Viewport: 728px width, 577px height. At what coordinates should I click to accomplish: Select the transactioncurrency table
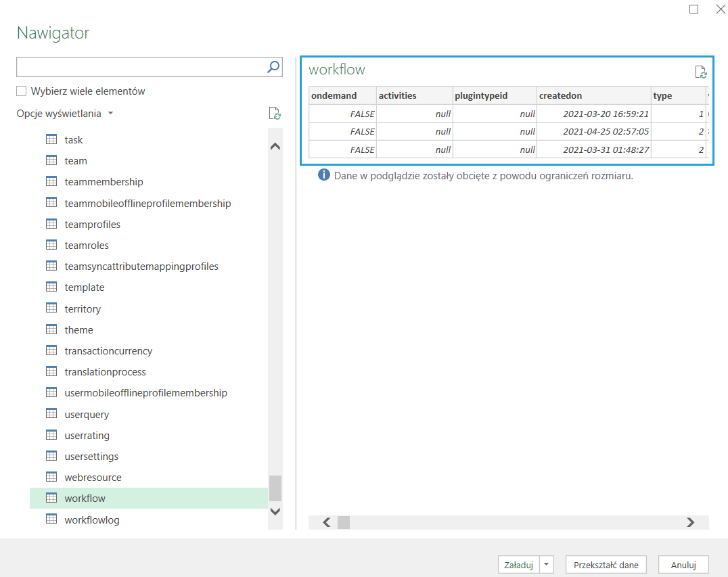click(x=108, y=351)
